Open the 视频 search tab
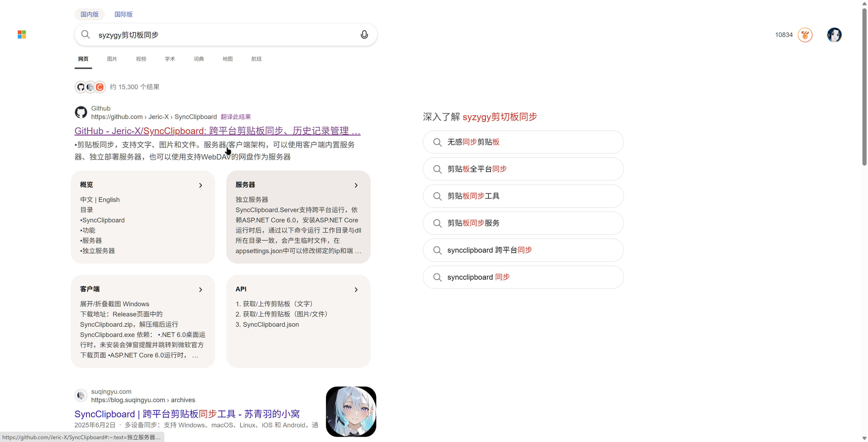868x442 pixels. pyautogui.click(x=141, y=59)
